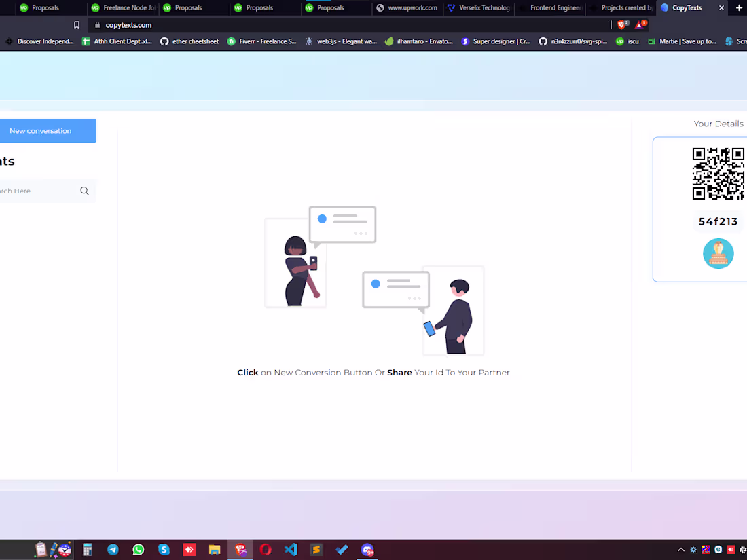Click the Slack icon in system tray

pyautogui.click(x=743, y=550)
